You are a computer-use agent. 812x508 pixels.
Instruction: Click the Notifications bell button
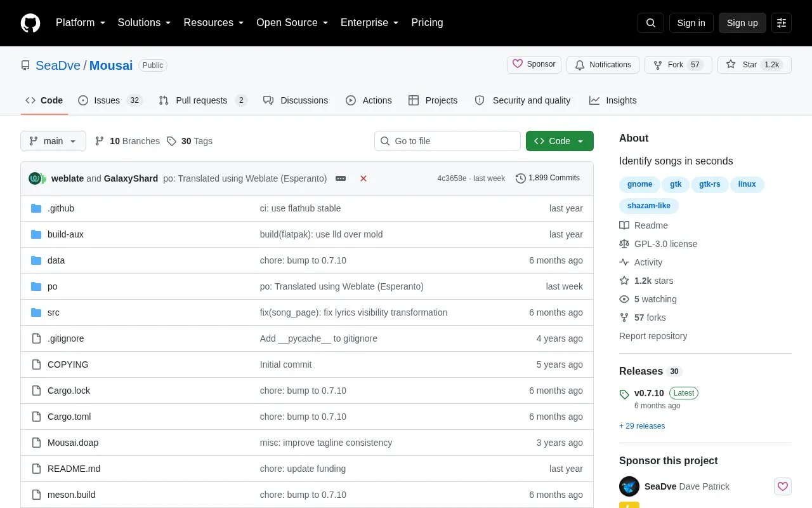pyautogui.click(x=603, y=65)
